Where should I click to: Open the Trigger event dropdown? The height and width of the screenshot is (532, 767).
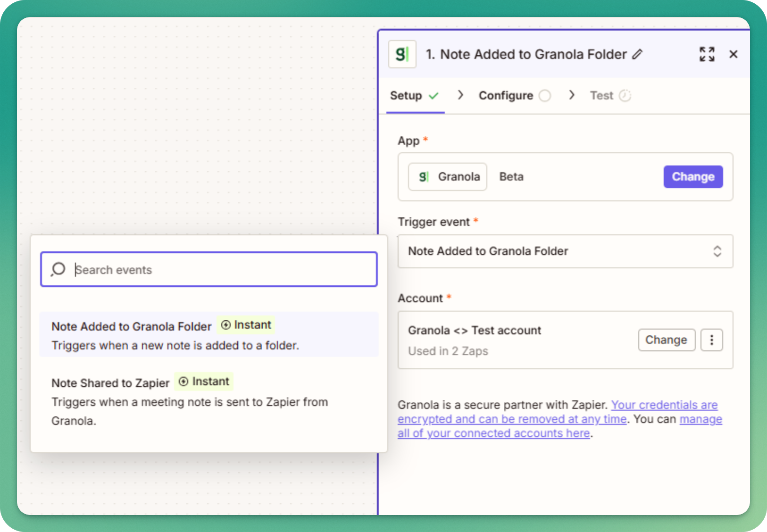(x=565, y=251)
